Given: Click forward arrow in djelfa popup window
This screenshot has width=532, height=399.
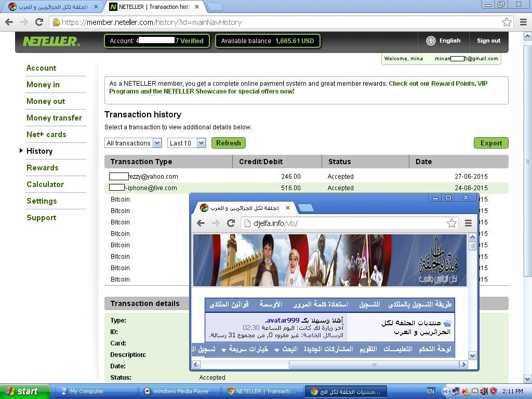Looking at the screenshot, I should click(x=216, y=223).
